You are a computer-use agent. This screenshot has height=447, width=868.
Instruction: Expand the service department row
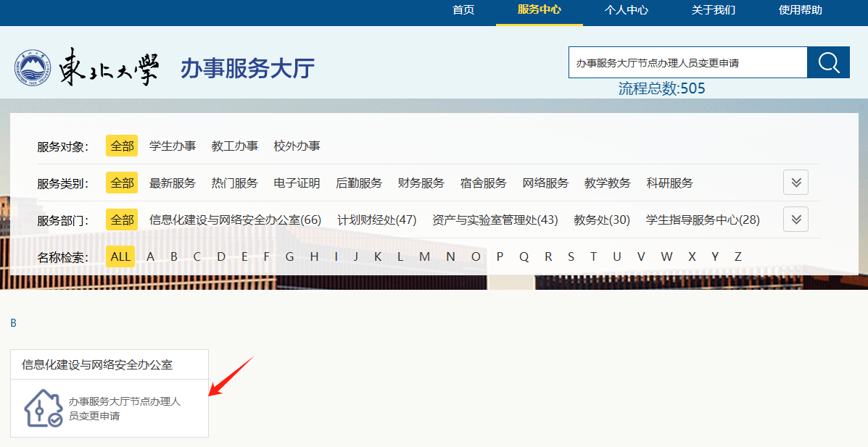[795, 220]
